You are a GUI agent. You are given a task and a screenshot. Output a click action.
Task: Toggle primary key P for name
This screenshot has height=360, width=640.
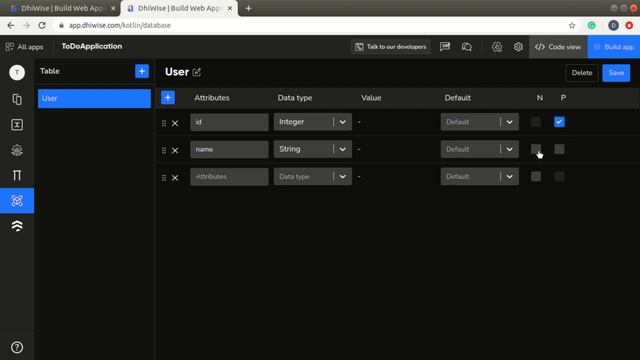point(559,149)
